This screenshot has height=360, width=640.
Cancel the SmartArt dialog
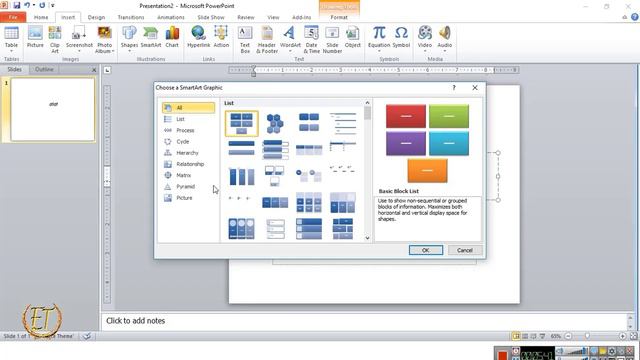pos(464,250)
